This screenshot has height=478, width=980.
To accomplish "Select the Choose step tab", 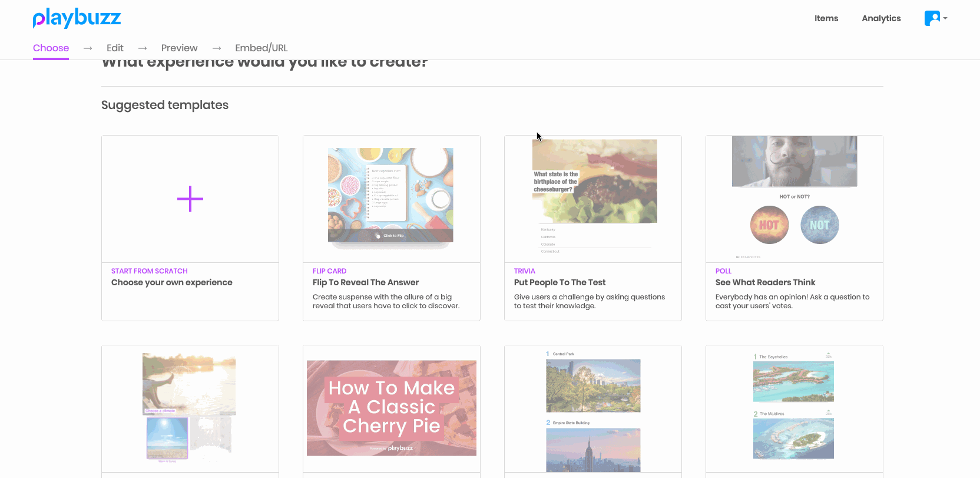I will [x=51, y=48].
